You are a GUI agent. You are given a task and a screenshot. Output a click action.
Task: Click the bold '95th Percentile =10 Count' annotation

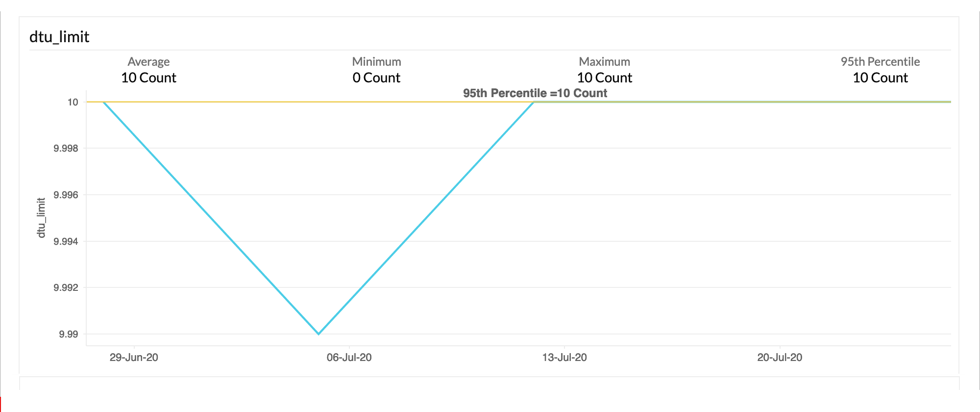click(535, 93)
